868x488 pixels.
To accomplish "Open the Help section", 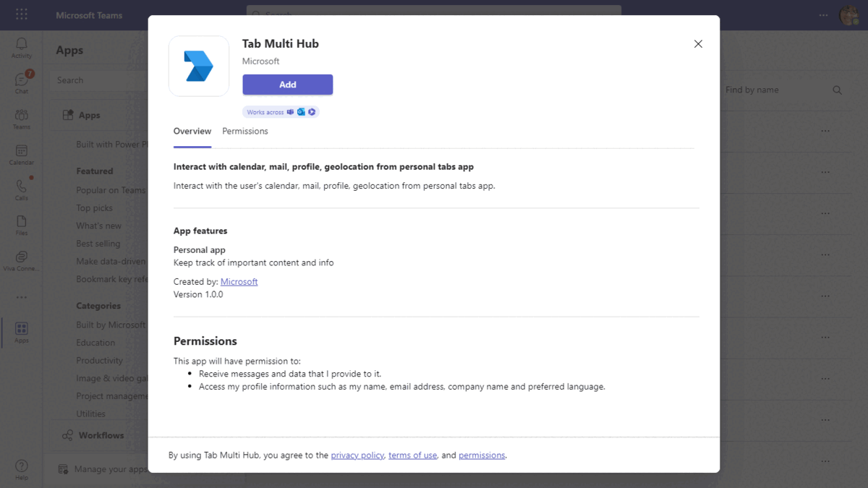I will point(21,470).
